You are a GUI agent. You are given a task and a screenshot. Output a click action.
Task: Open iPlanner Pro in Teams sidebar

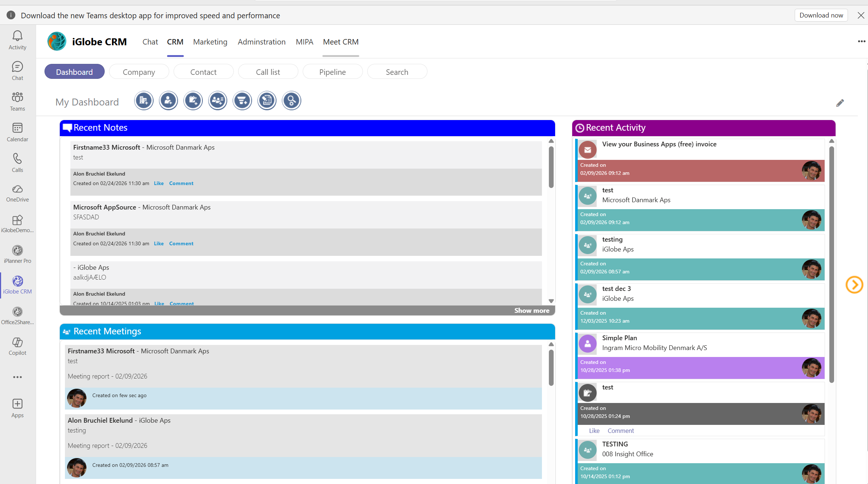[18, 254]
